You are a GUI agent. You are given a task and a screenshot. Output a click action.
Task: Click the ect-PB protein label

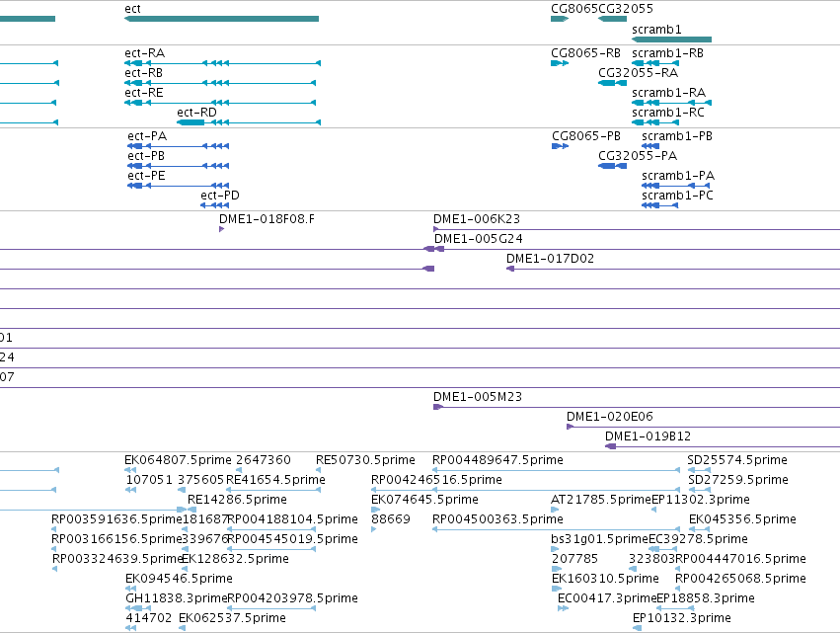146,156
